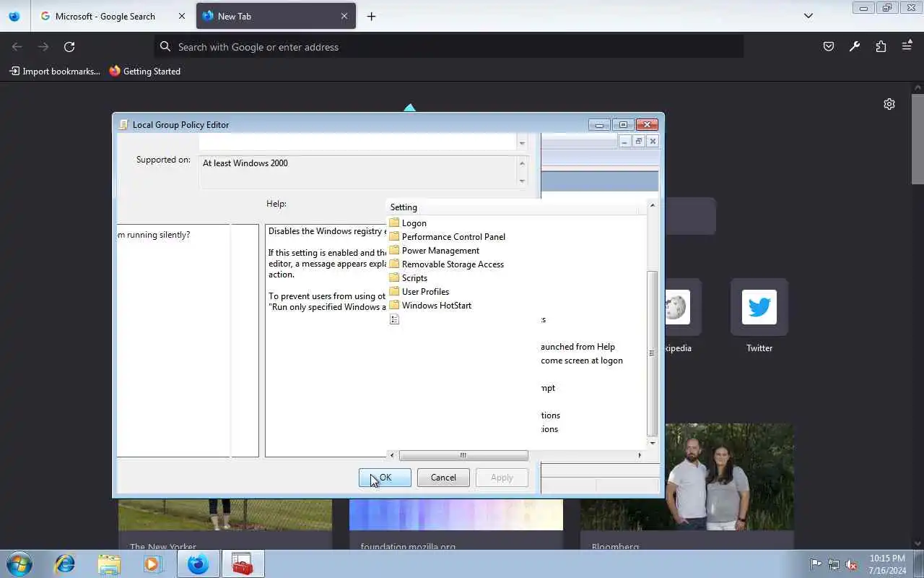Open the foundation.mozilla.org story thumbnail
Image resolution: width=924 pixels, height=578 pixels.
point(456,514)
